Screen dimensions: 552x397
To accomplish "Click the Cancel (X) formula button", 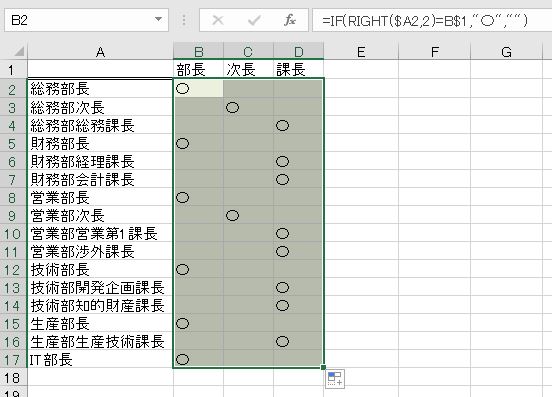I will coord(218,20).
